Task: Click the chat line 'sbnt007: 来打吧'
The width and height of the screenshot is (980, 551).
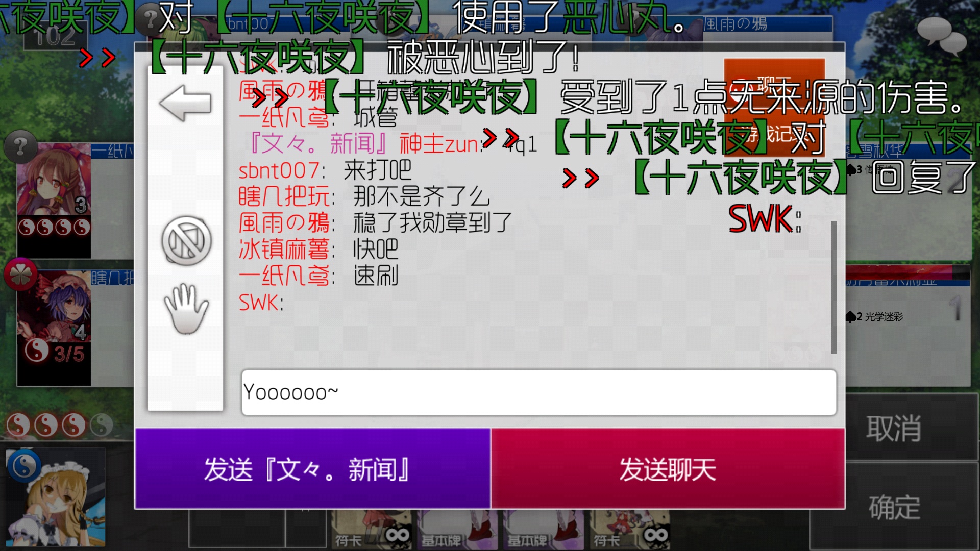Action: pyautogui.click(x=325, y=170)
